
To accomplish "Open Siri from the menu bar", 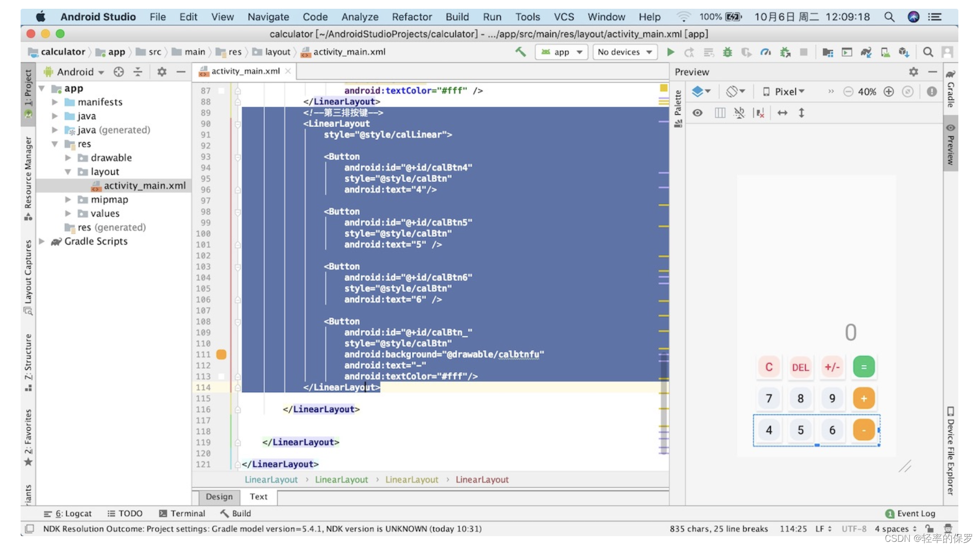I will coord(914,17).
